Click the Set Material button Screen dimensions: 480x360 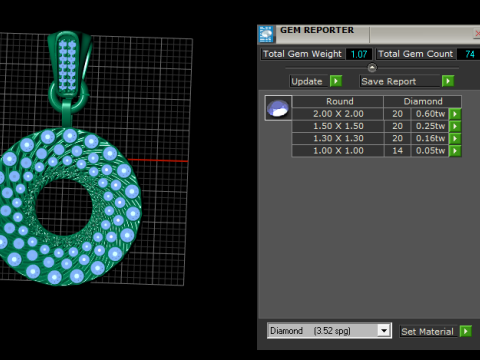click(x=429, y=332)
